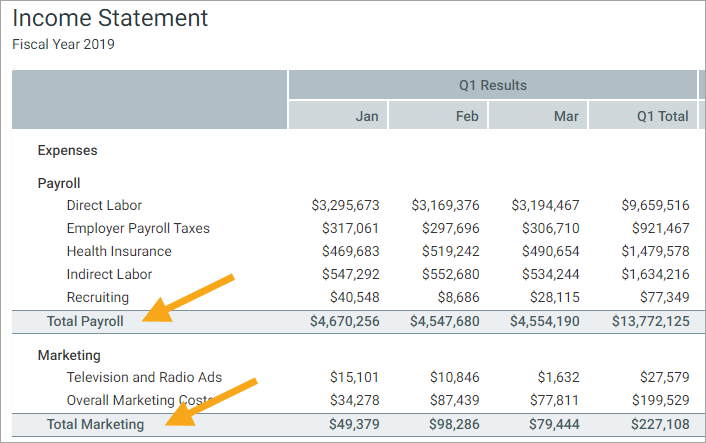The height and width of the screenshot is (443, 706).
Task: Click the Expenses section label
Action: (67, 150)
